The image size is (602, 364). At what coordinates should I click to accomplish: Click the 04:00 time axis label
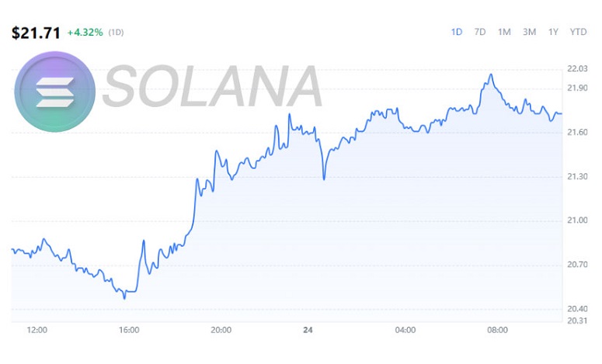pyautogui.click(x=405, y=330)
